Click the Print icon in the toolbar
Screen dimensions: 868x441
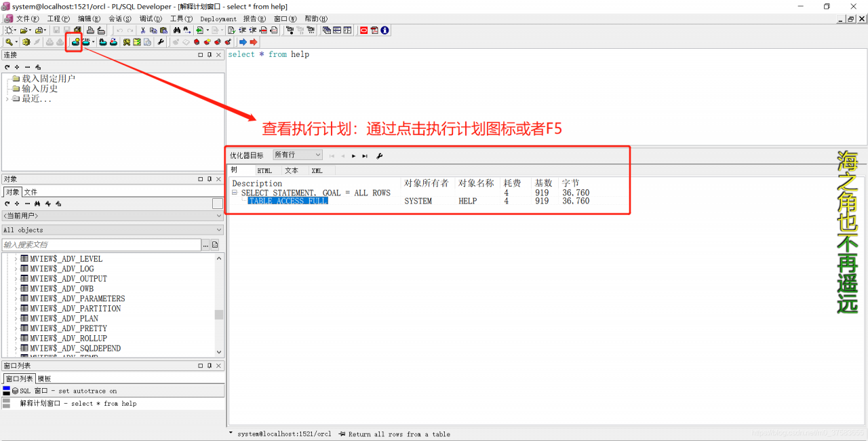click(x=90, y=30)
